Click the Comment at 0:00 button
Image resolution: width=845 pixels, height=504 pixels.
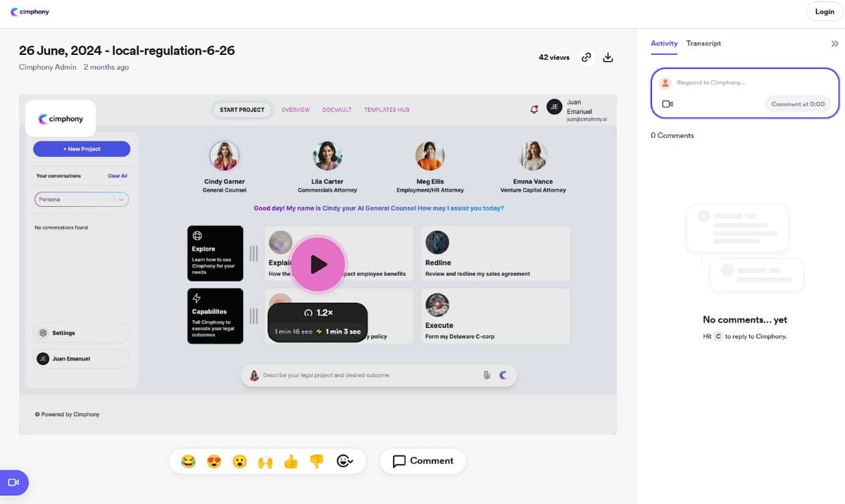[798, 104]
